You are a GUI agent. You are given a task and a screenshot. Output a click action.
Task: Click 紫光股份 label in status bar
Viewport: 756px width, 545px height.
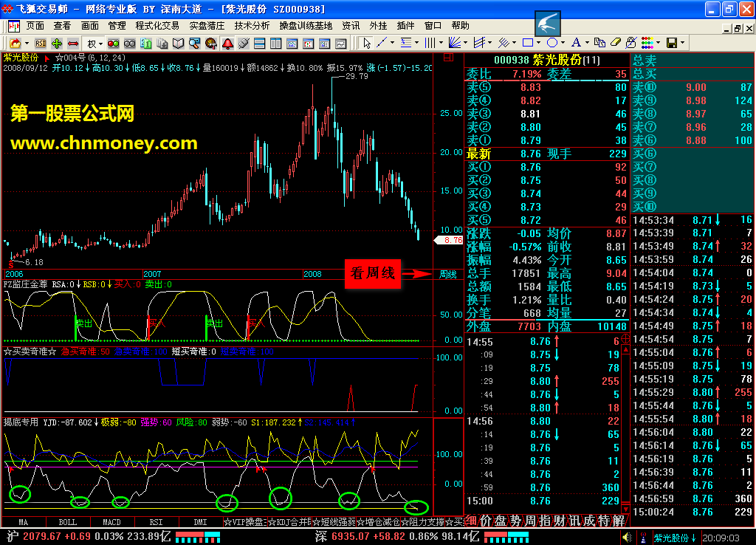(671, 538)
